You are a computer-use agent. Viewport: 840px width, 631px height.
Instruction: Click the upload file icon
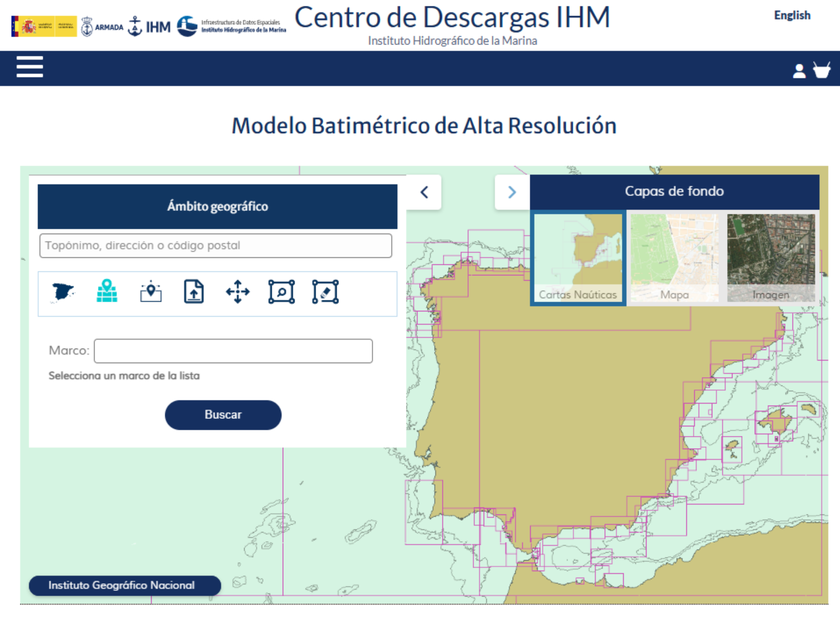(194, 292)
